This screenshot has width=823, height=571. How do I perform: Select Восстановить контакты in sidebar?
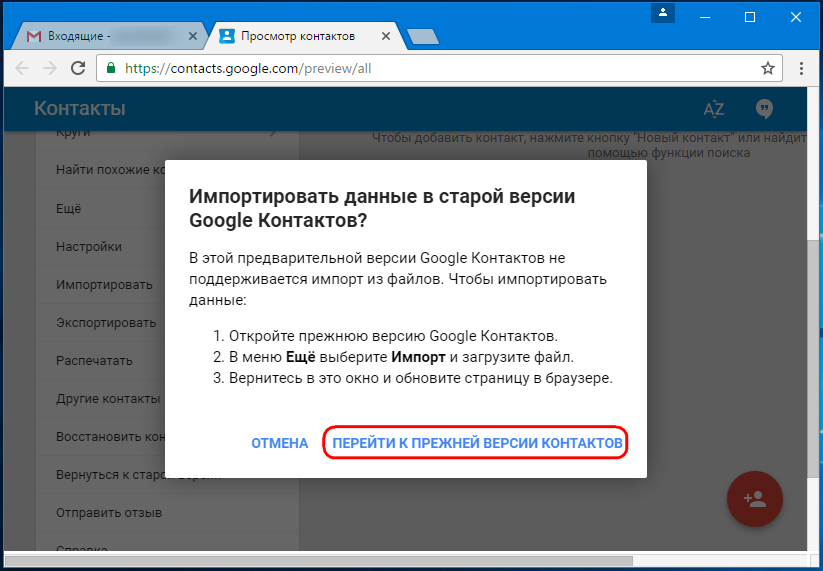tap(110, 437)
